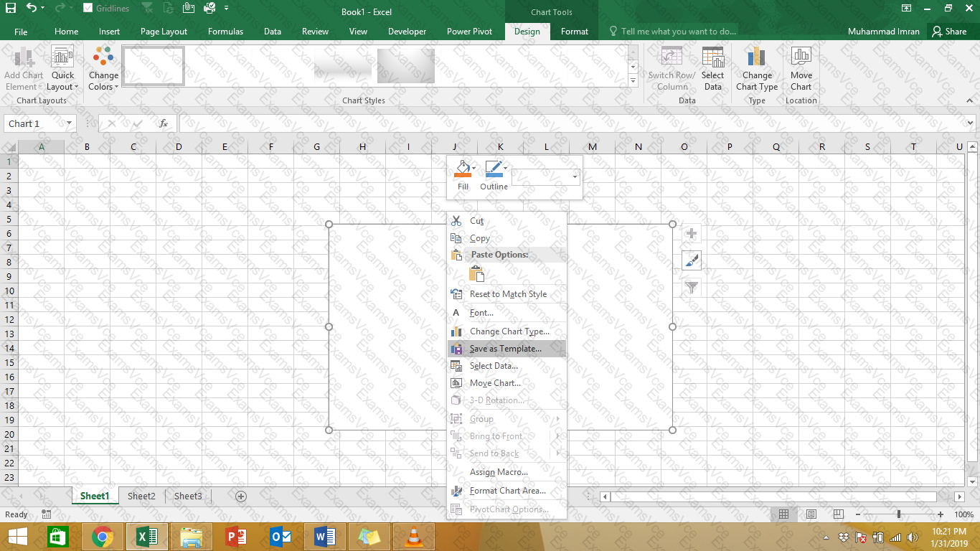The image size is (980, 551).
Task: Click macro recording icon in status bar
Action: coord(47,514)
